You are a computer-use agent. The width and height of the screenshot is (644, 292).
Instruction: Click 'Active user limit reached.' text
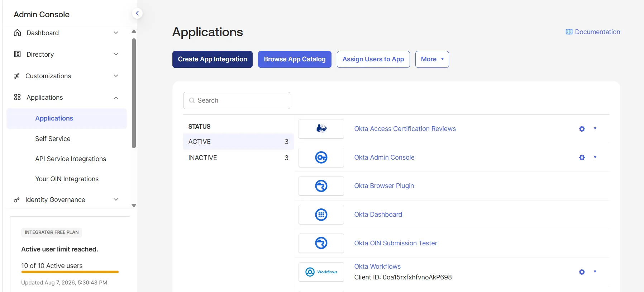coord(59,249)
